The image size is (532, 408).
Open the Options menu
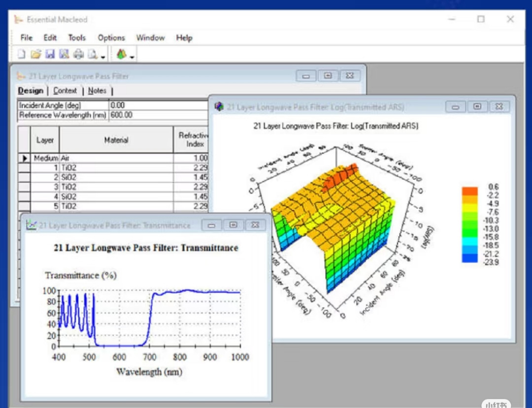pos(111,38)
